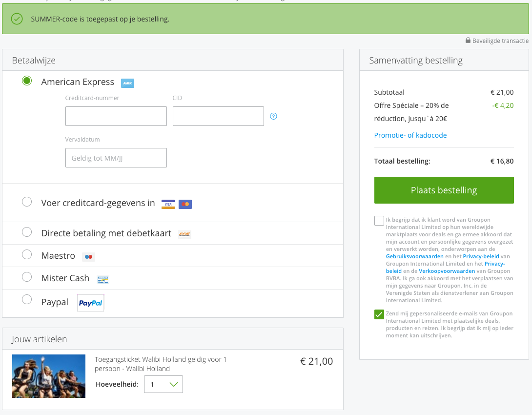Tick the Groupon terms agreement checkbox
The image size is (532, 415).
[x=379, y=221]
